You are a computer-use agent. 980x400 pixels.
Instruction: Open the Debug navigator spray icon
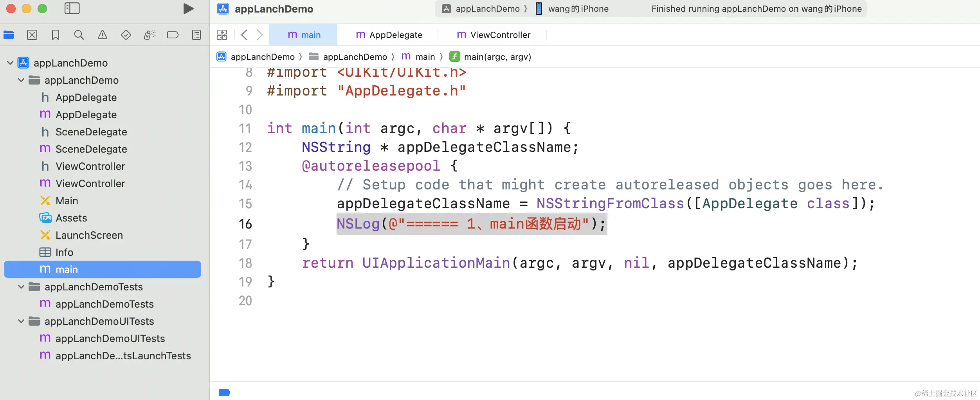point(150,35)
